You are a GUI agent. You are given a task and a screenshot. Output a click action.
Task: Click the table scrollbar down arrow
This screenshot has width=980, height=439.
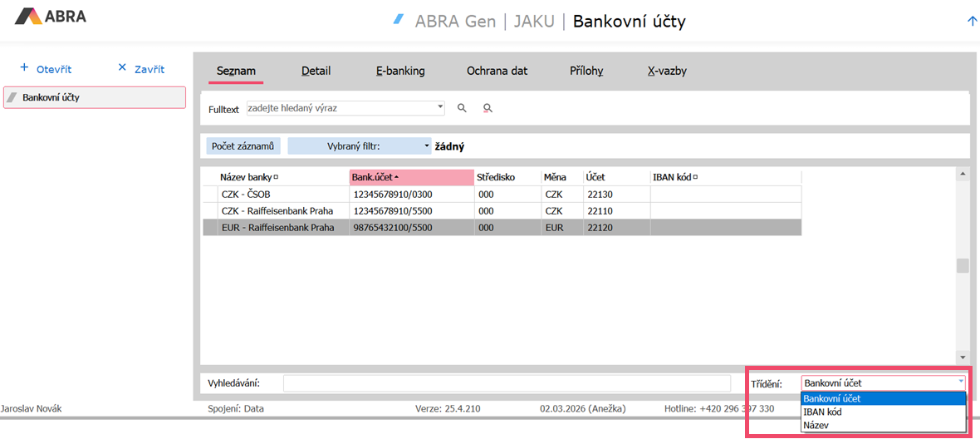click(963, 357)
